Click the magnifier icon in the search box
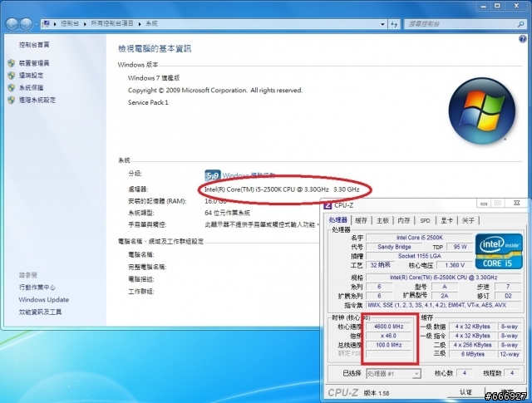 [521, 24]
